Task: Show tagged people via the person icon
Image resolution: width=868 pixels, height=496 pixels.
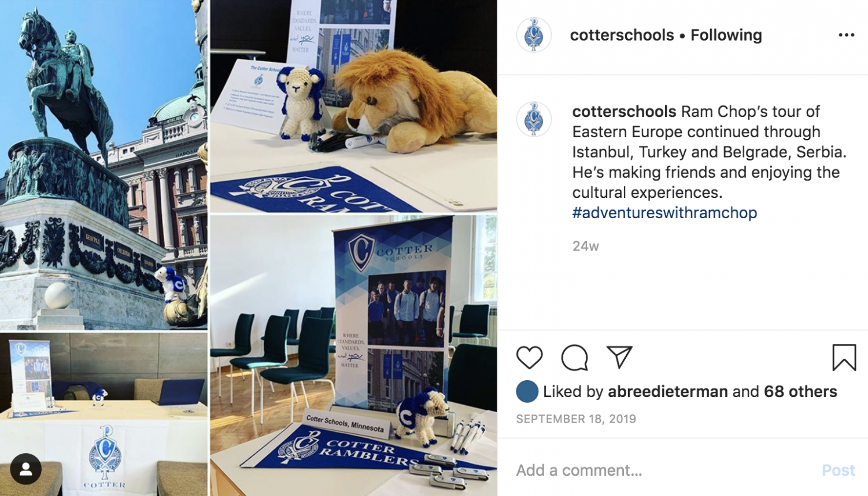Action: pyautogui.click(x=25, y=469)
